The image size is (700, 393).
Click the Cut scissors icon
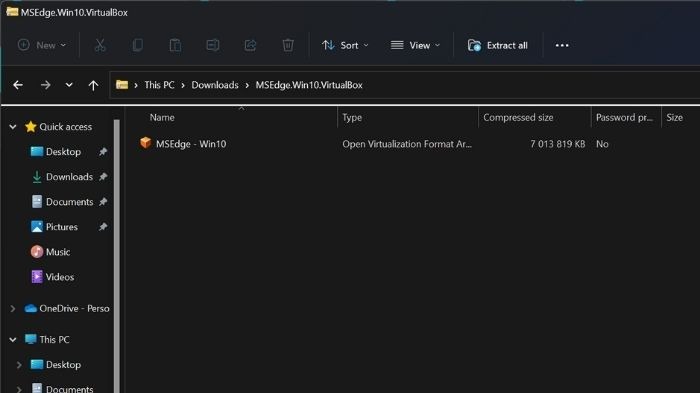tap(100, 45)
